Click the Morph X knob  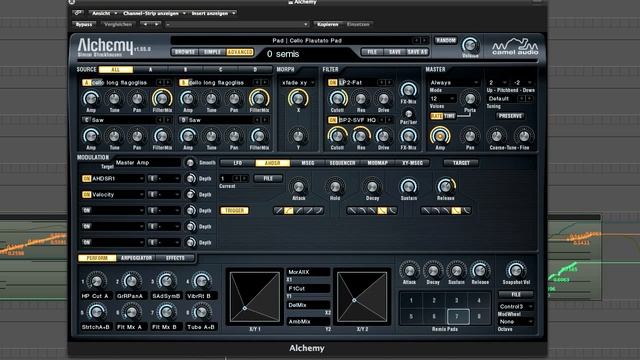point(298,98)
